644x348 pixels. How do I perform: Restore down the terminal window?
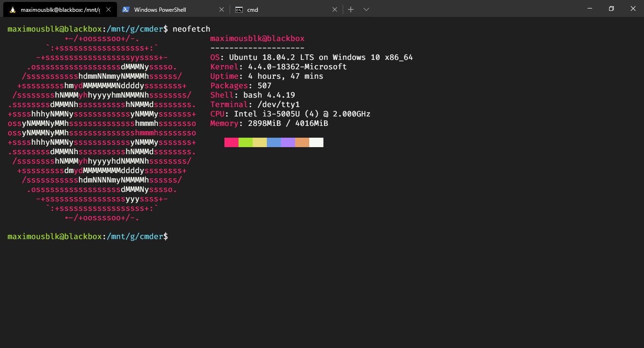coord(611,8)
